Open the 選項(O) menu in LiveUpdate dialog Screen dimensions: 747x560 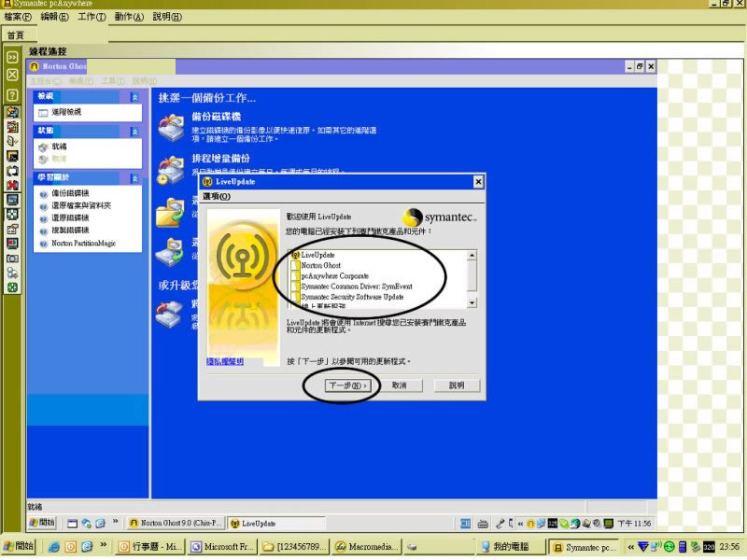pos(217,196)
